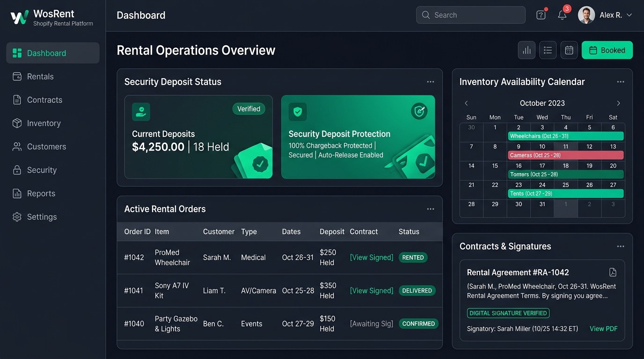Click the WosRent logo icon
644x359 pixels.
(x=20, y=17)
